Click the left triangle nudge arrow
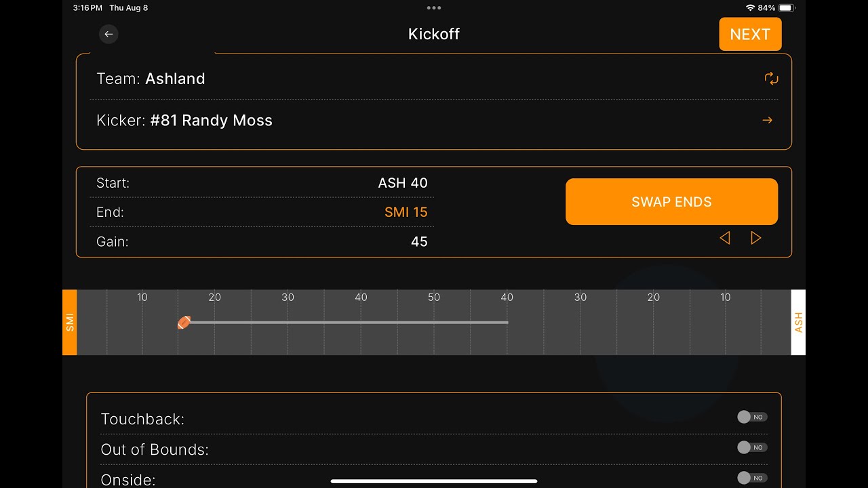Viewport: 868px width, 488px height. tap(725, 238)
